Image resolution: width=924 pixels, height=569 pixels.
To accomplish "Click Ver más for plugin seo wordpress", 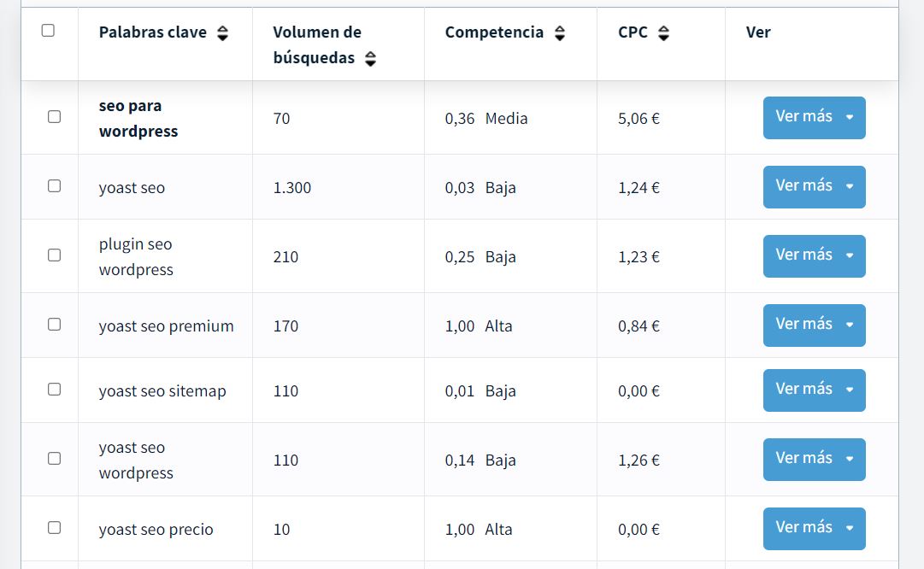I will pyautogui.click(x=803, y=255).
